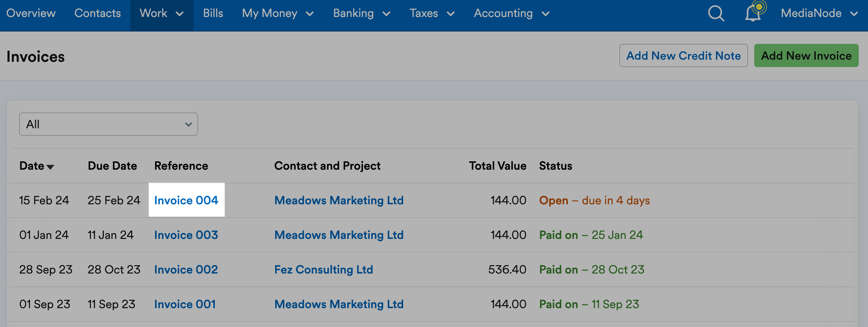This screenshot has height=327, width=868.
Task: Click status 'Open – due in 4 days'
Action: (x=594, y=200)
